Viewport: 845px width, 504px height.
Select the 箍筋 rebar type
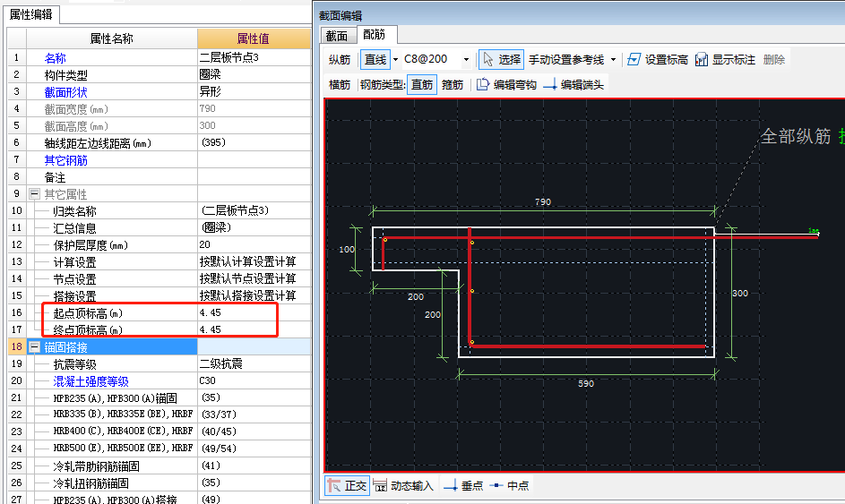click(453, 84)
